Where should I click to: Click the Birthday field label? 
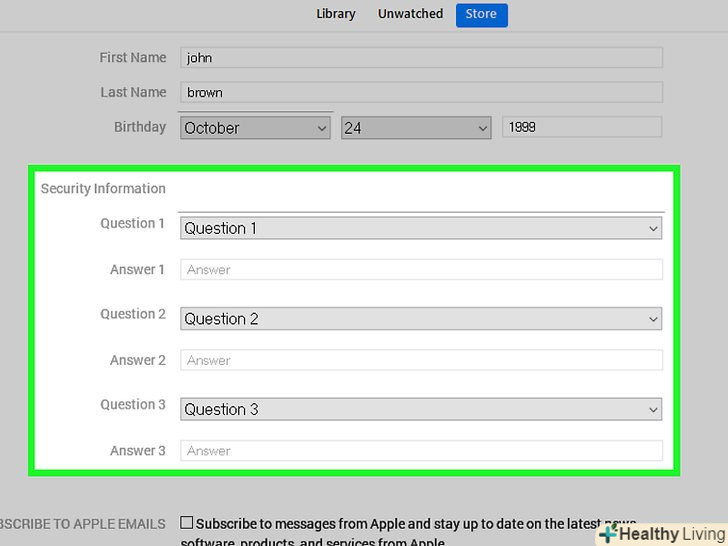pyautogui.click(x=140, y=127)
